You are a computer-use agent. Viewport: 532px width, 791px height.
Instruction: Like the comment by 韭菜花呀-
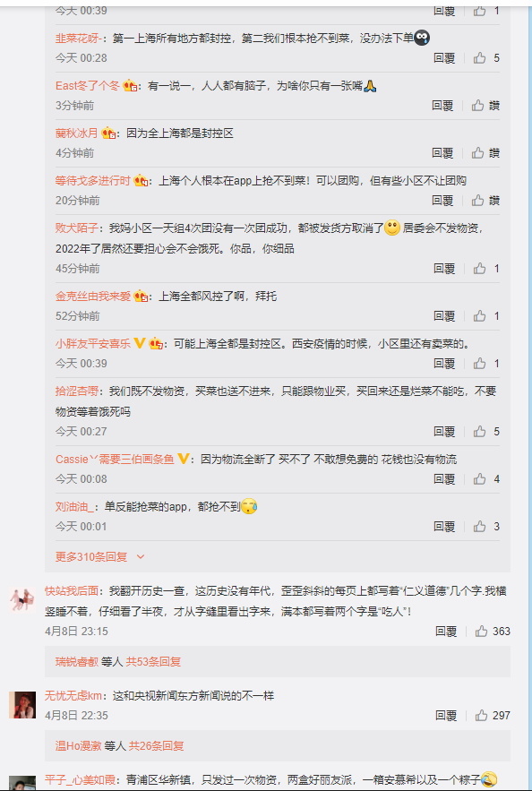[x=479, y=58]
